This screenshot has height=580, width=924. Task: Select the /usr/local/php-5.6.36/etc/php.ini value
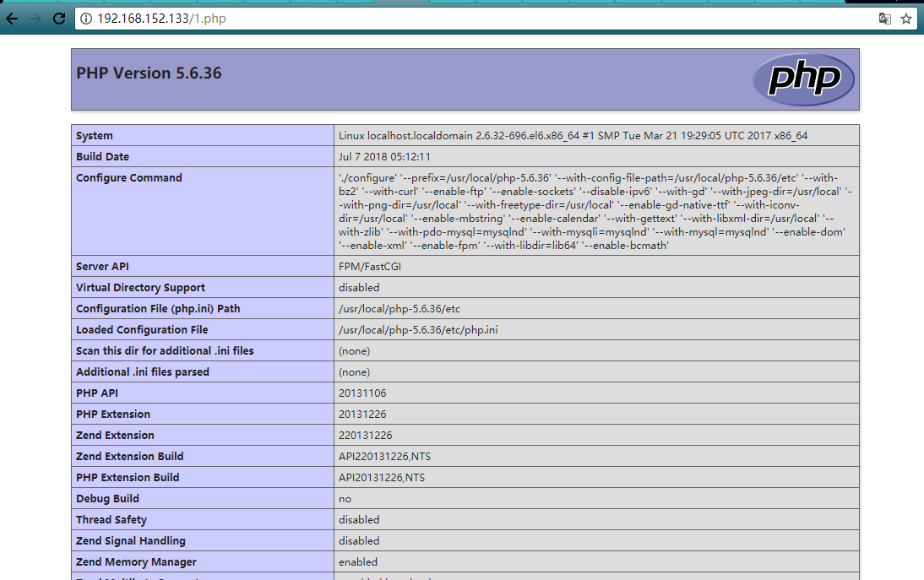418,330
